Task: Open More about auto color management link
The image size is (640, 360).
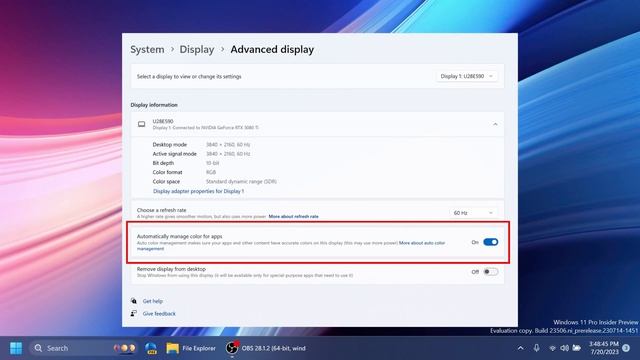Action: (x=422, y=243)
